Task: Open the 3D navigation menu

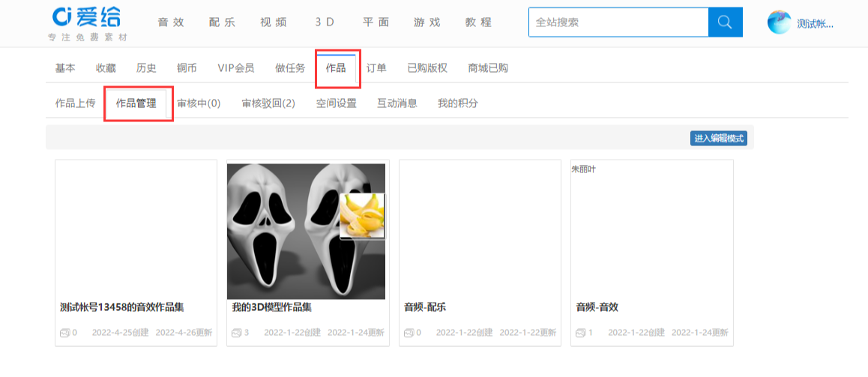Action: point(325,22)
